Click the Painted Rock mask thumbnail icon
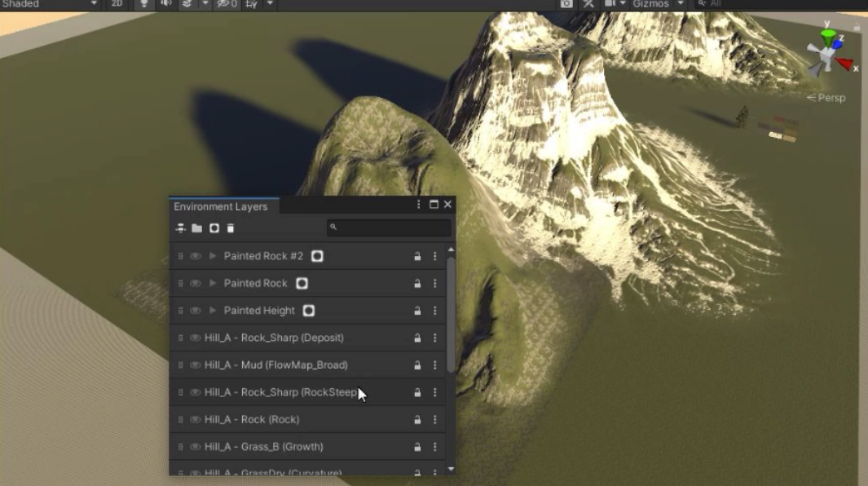The image size is (868, 486). (x=302, y=283)
